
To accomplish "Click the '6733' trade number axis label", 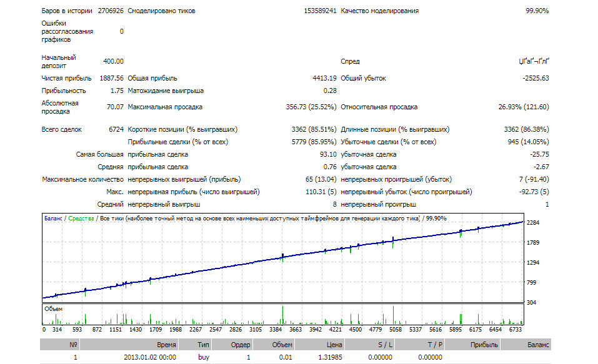I will [516, 329].
